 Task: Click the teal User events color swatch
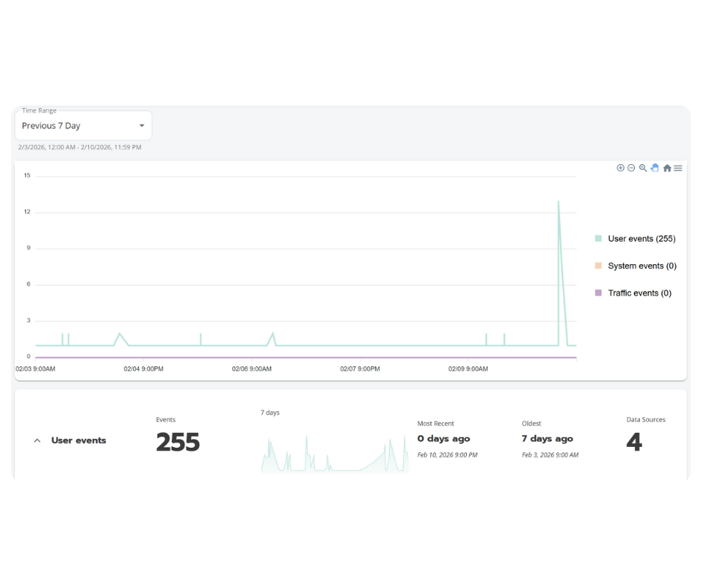click(x=597, y=237)
